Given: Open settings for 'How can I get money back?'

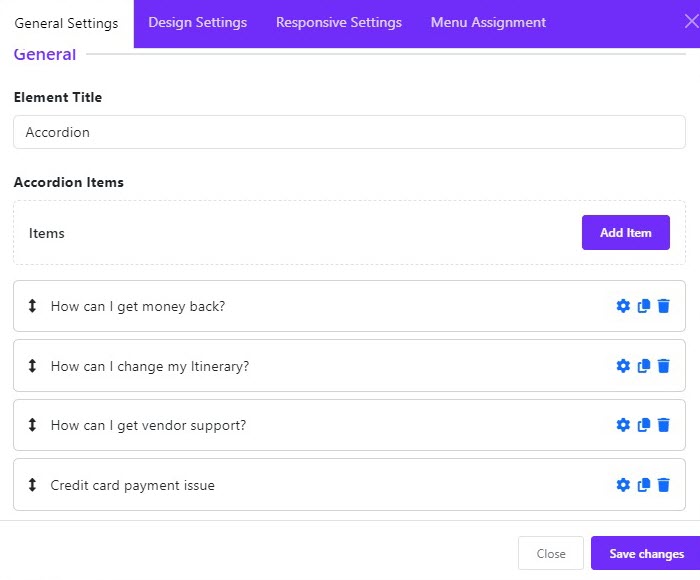Looking at the screenshot, I should click(623, 306).
